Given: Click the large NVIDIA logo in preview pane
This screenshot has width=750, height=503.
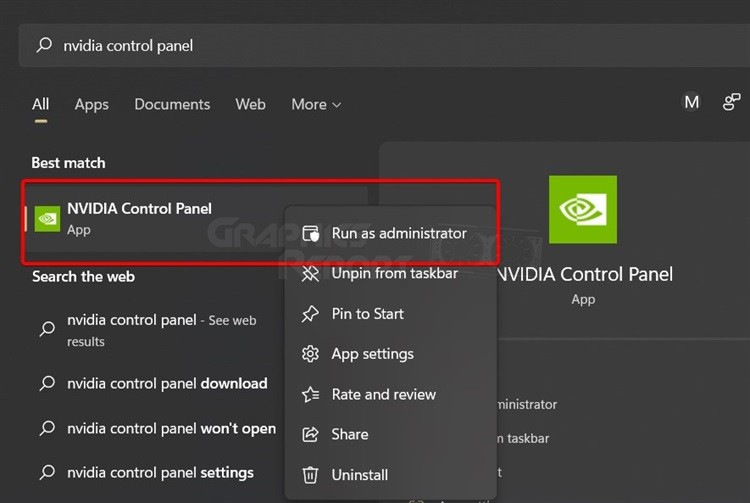Looking at the screenshot, I should pos(583,209).
